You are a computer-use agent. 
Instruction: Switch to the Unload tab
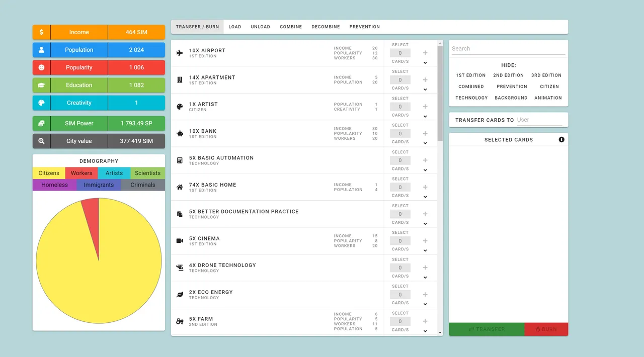tap(261, 27)
